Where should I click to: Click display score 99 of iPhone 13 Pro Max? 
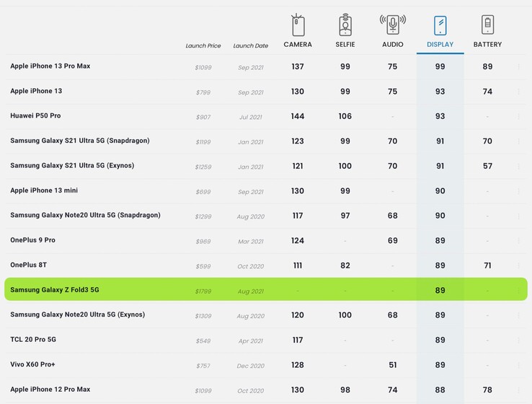[440, 66]
